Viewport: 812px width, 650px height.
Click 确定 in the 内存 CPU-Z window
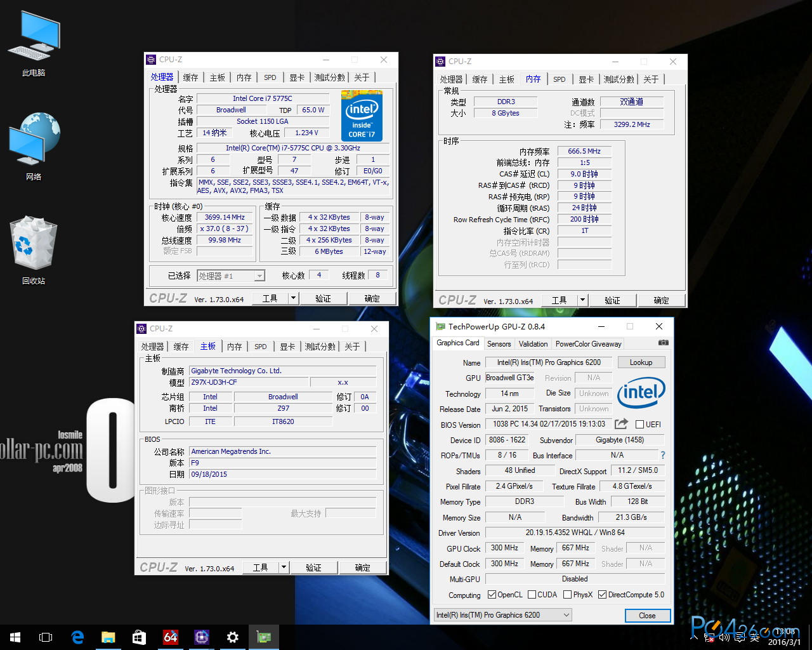pos(662,300)
